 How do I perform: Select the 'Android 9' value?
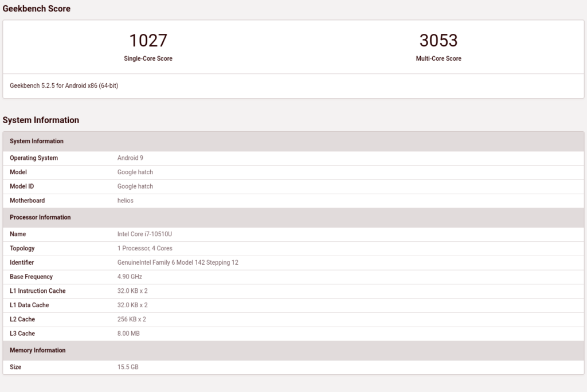130,158
